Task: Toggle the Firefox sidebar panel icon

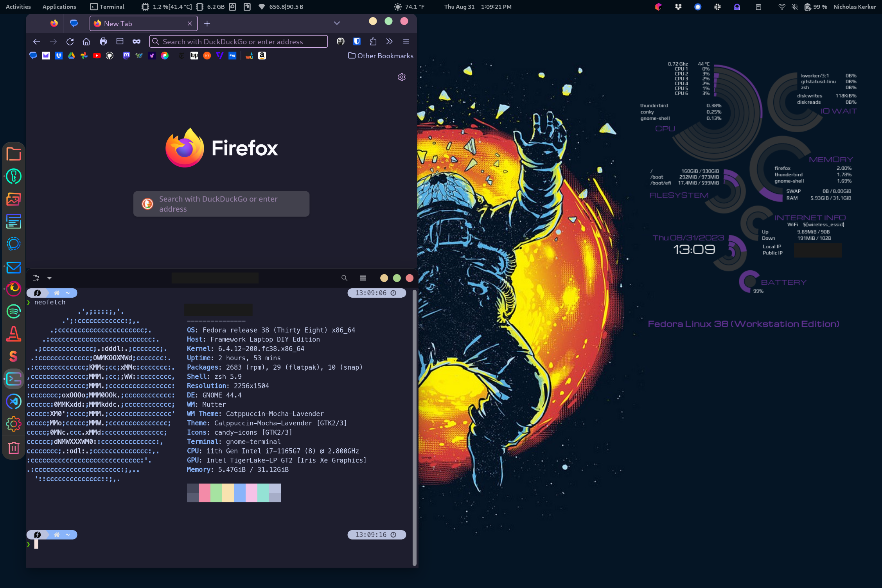Action: click(x=120, y=41)
